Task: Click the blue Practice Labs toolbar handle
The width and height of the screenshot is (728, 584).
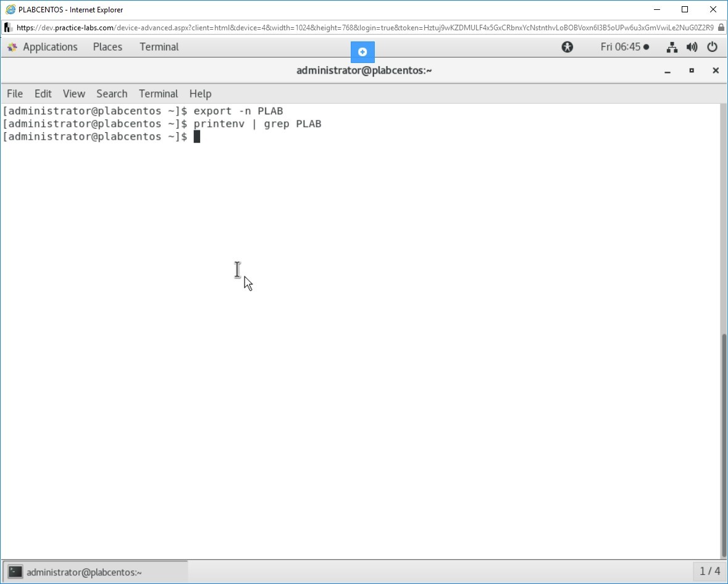Action: 362,52
